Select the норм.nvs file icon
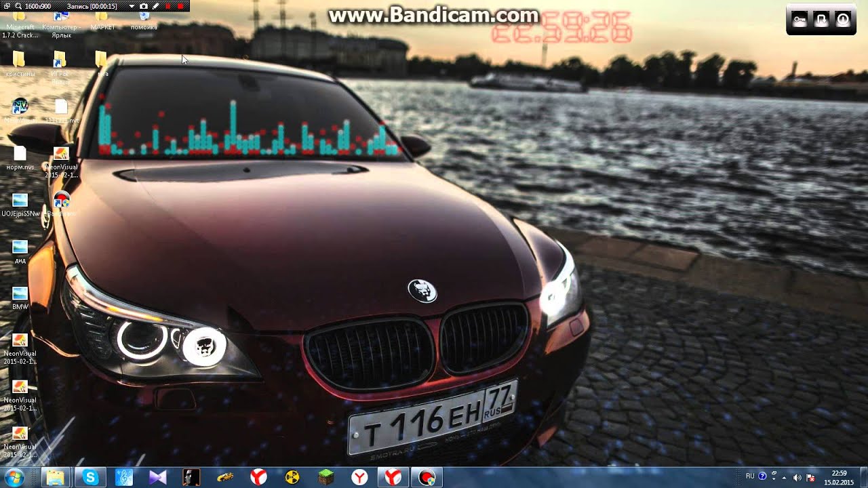Viewport: 868px width, 488px height. tap(20, 157)
